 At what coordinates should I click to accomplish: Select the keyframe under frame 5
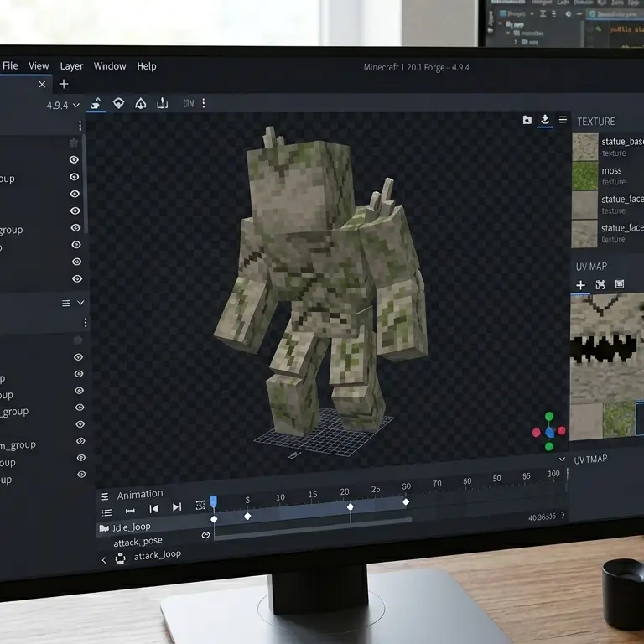click(x=247, y=517)
